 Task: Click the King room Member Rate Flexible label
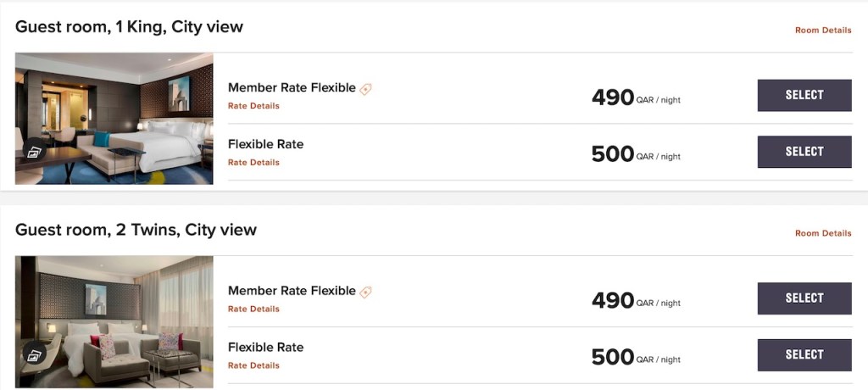tap(292, 87)
